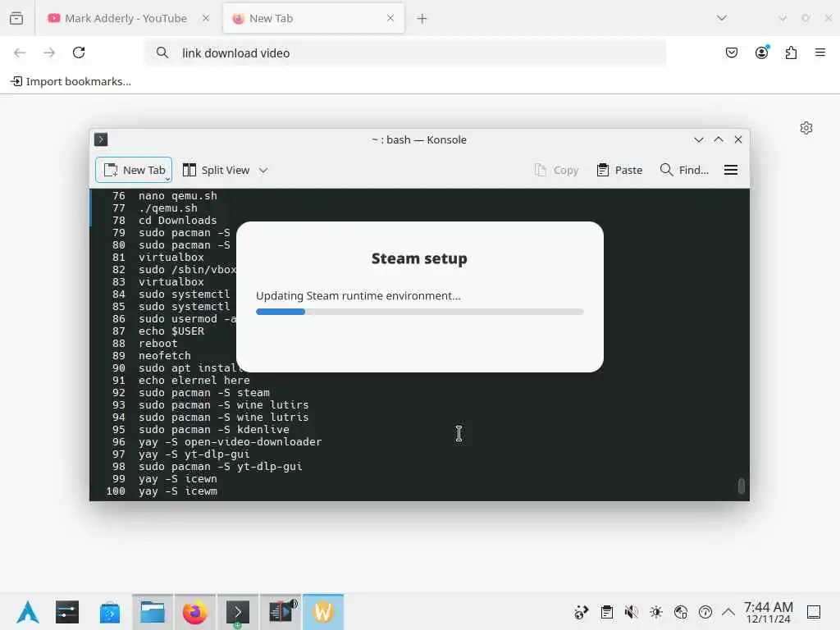The height and width of the screenshot is (630, 840).
Task: Click the Firefox forward arrow
Action: point(49,52)
